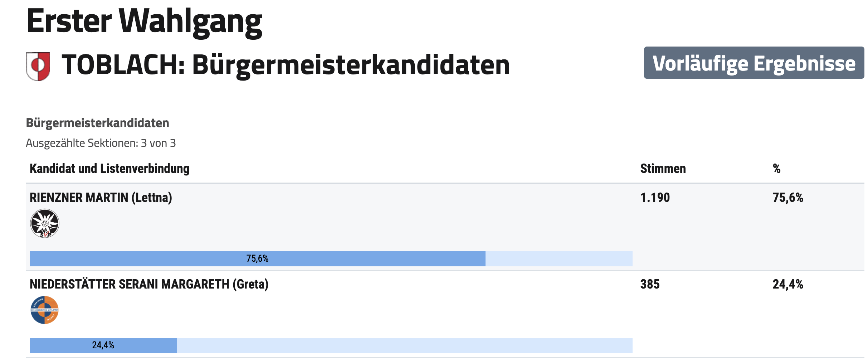The image size is (868, 363).
Task: Click the Stimmen column header
Action: pyautogui.click(x=663, y=168)
